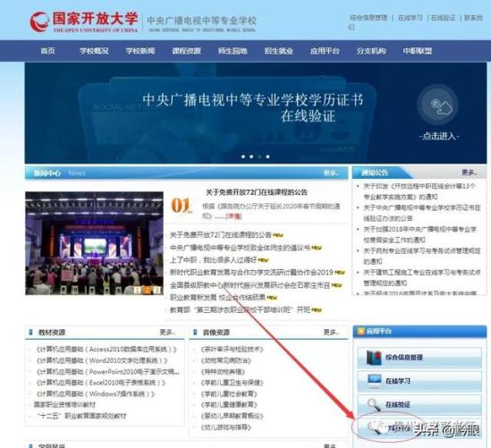Open news 新时代职业教育发展与合作办学交流研讨暨协作会2019

251,273
